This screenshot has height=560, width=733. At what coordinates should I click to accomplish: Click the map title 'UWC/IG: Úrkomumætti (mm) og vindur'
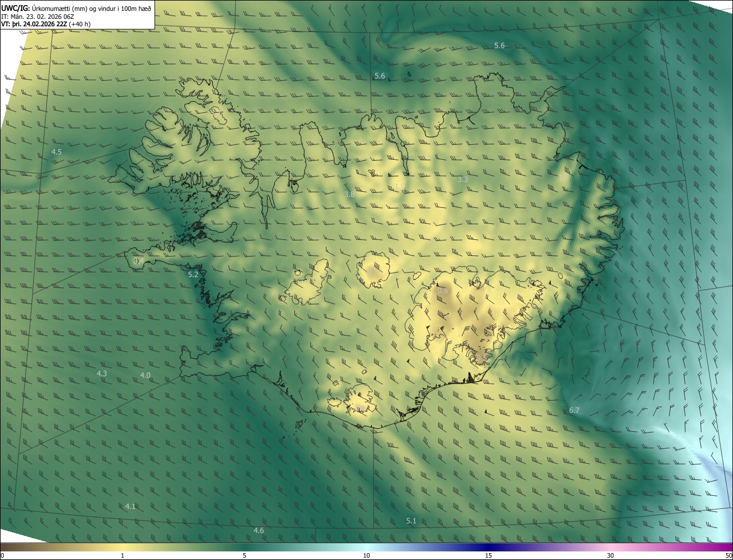click(x=76, y=7)
